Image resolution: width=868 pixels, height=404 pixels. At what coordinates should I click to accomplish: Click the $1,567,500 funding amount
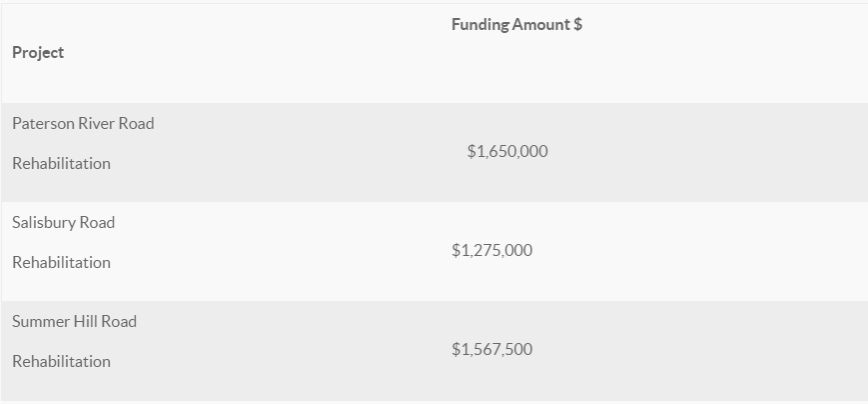click(x=492, y=349)
